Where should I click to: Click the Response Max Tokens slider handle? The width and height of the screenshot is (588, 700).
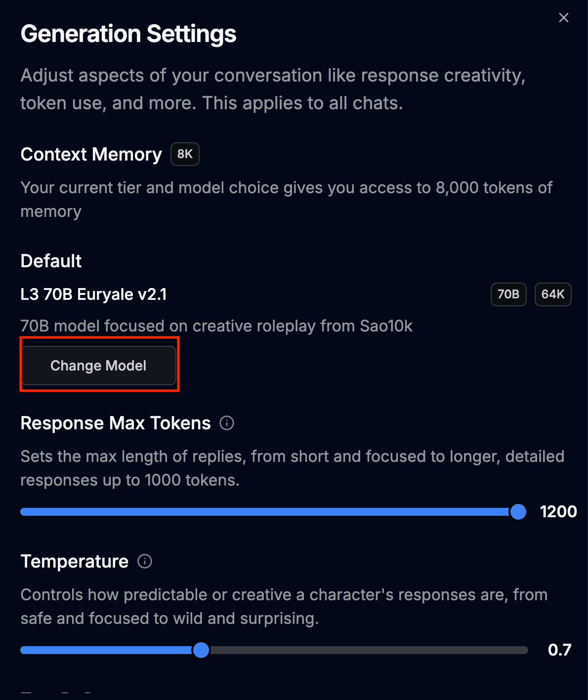[518, 512]
